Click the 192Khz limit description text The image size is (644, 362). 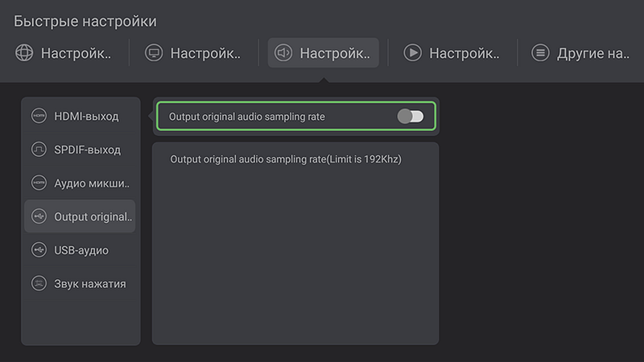point(286,159)
